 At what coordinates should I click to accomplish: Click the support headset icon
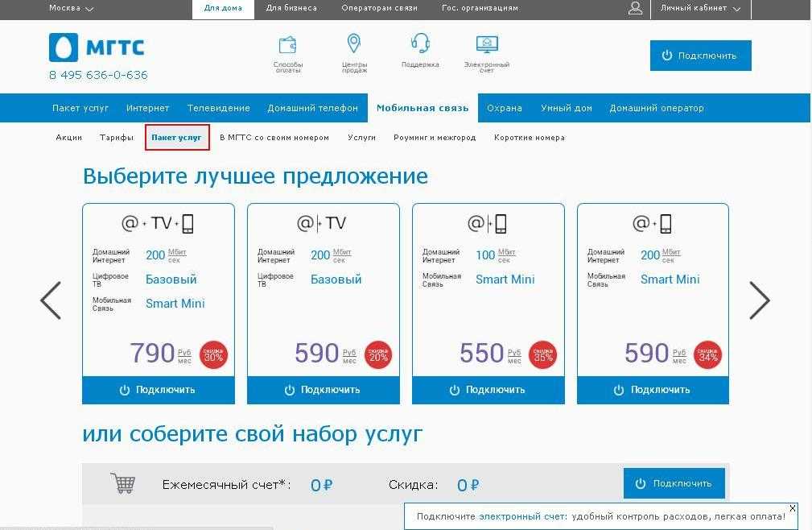coord(420,43)
